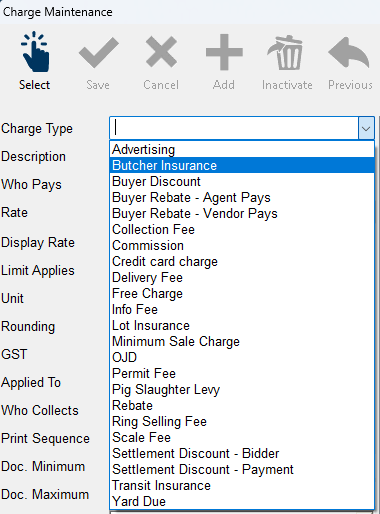Select Buyer Rebate - Agent Pays

click(x=242, y=197)
